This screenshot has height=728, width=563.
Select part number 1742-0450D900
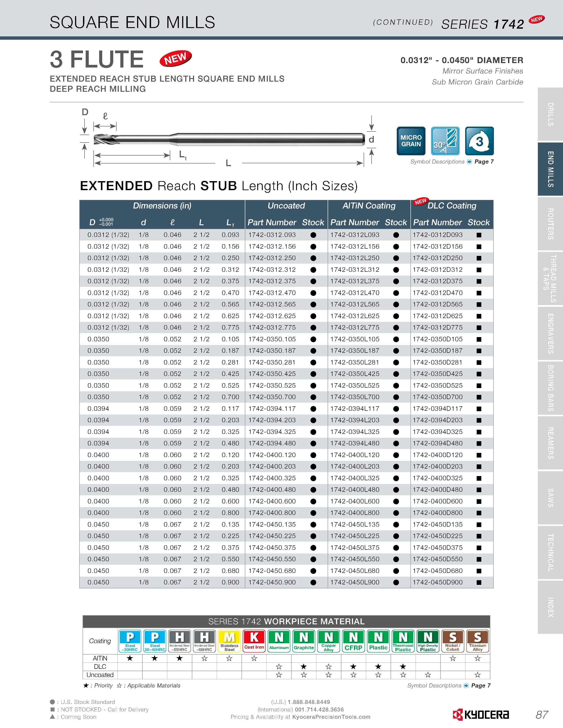click(438, 582)
